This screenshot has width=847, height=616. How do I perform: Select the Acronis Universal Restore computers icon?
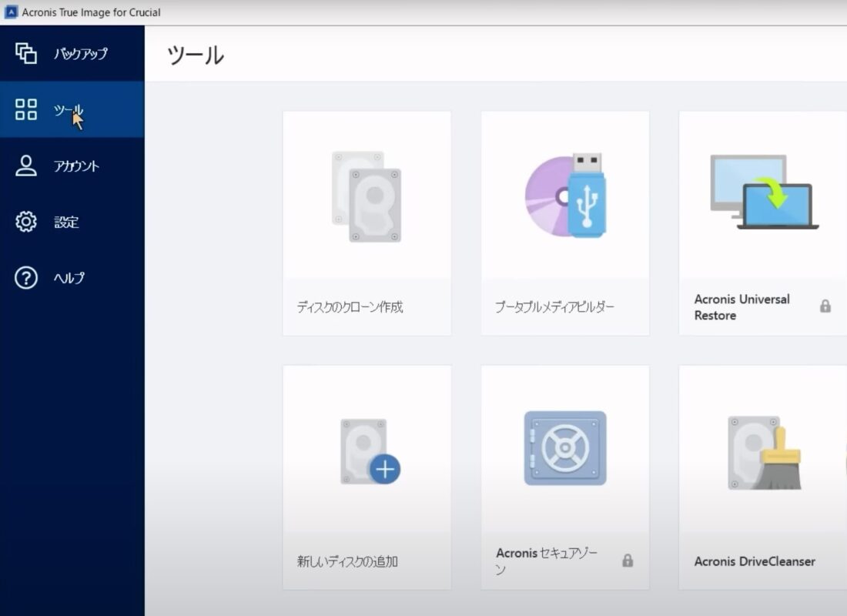click(762, 192)
